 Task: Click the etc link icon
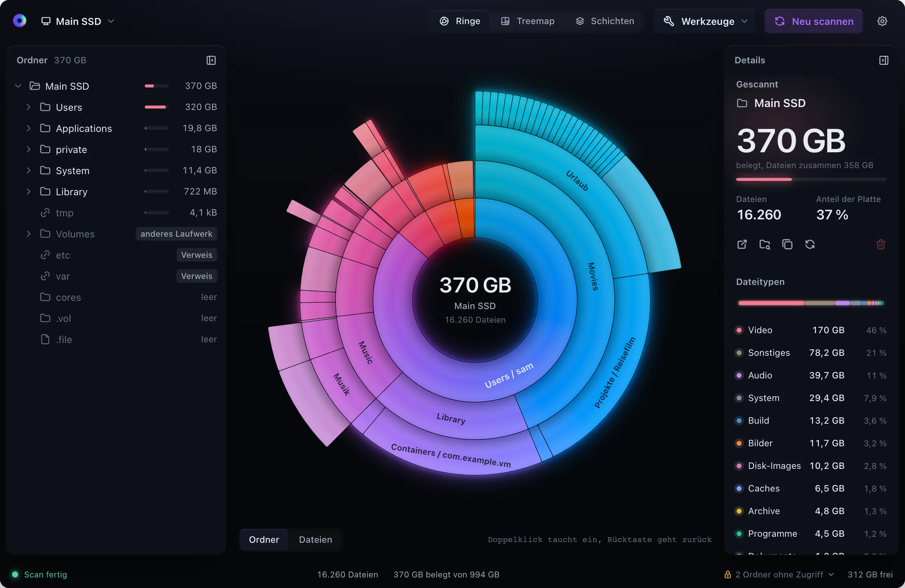[x=45, y=255]
